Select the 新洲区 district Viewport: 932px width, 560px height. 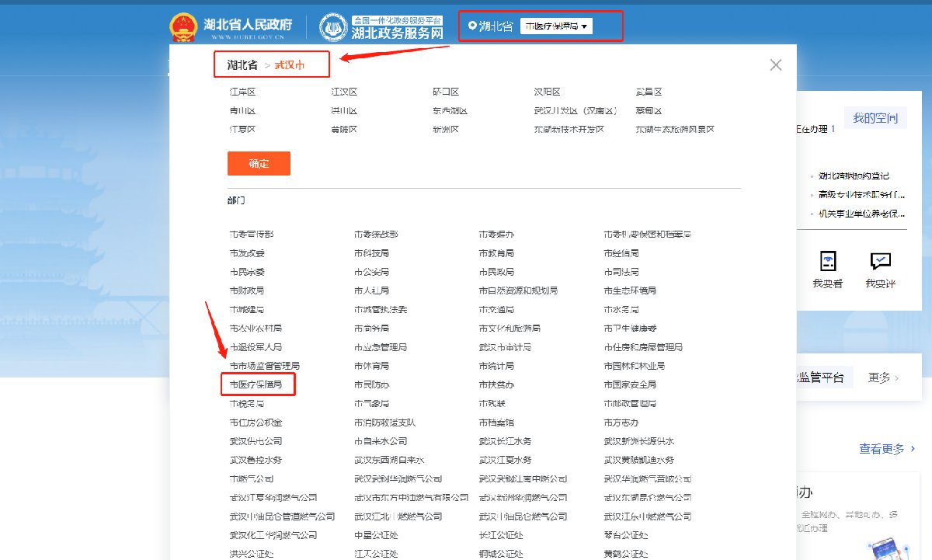coord(446,130)
